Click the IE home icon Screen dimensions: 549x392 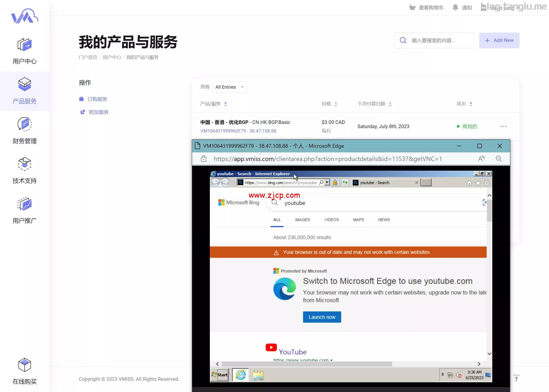[x=469, y=183]
